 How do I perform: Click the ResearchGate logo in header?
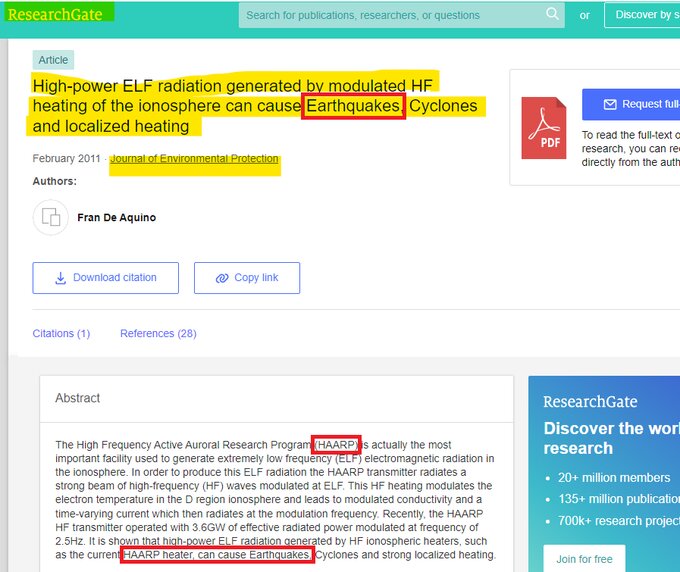tap(55, 14)
